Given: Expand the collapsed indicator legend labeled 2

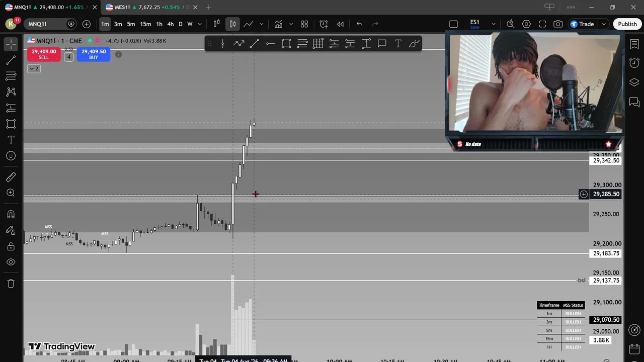Looking at the screenshot, I should (x=34, y=68).
